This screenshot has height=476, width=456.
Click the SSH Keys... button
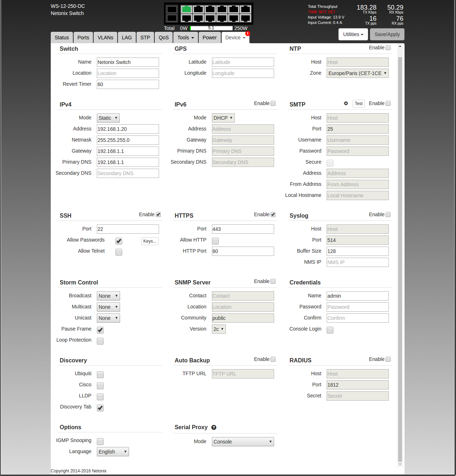coord(150,241)
